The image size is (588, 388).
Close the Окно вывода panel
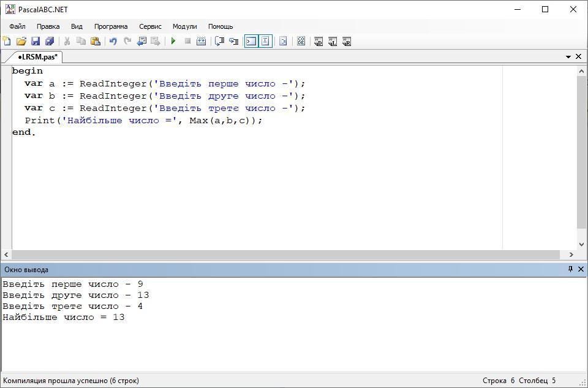(581, 269)
